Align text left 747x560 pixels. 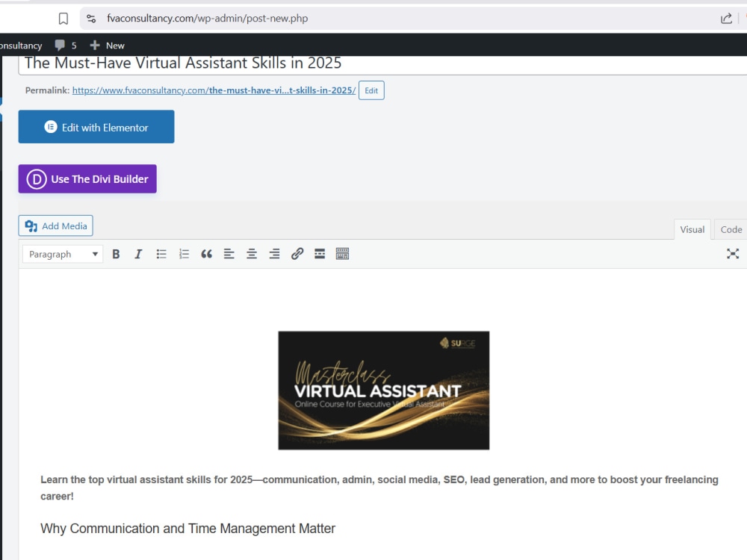click(229, 254)
